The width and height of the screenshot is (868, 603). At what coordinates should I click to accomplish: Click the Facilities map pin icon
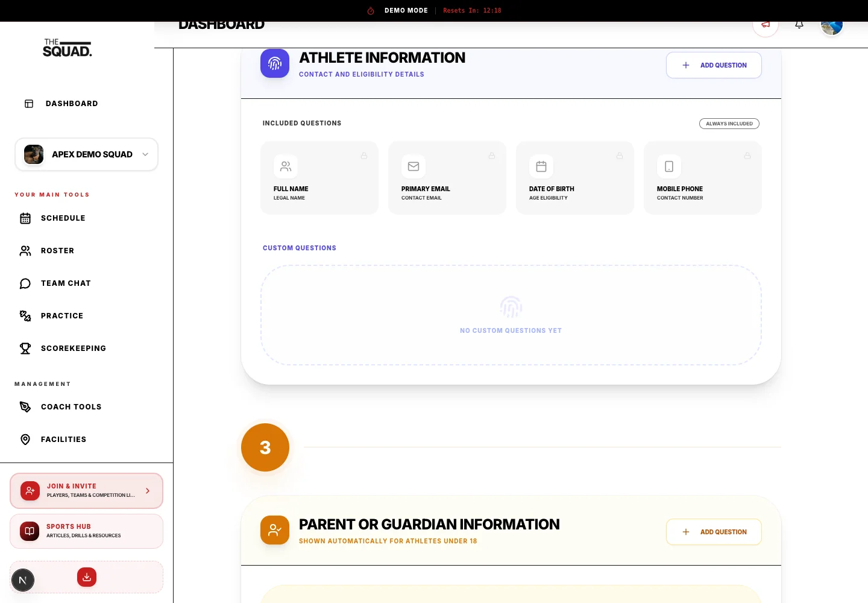[x=25, y=440]
